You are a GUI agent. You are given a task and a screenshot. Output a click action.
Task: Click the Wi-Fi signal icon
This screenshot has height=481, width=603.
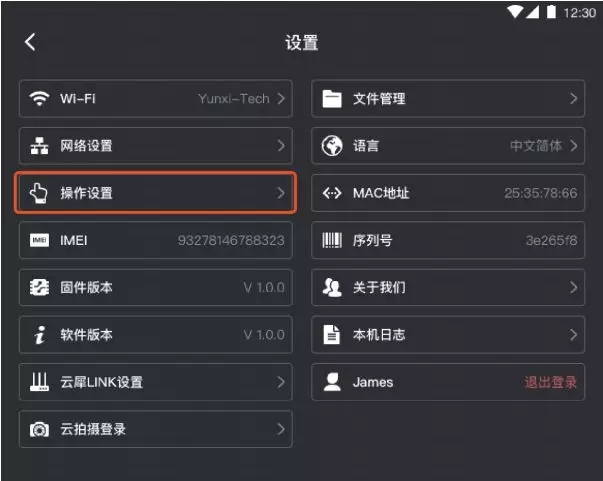[x=39, y=98]
